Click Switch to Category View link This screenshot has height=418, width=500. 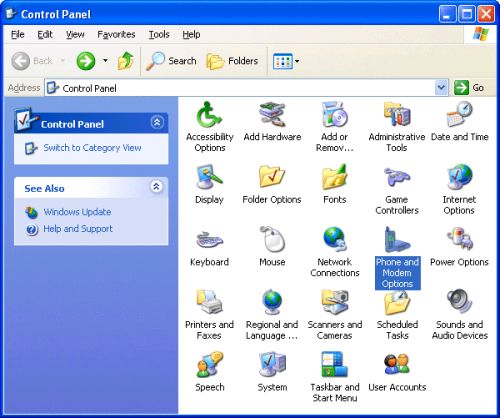[x=92, y=148]
